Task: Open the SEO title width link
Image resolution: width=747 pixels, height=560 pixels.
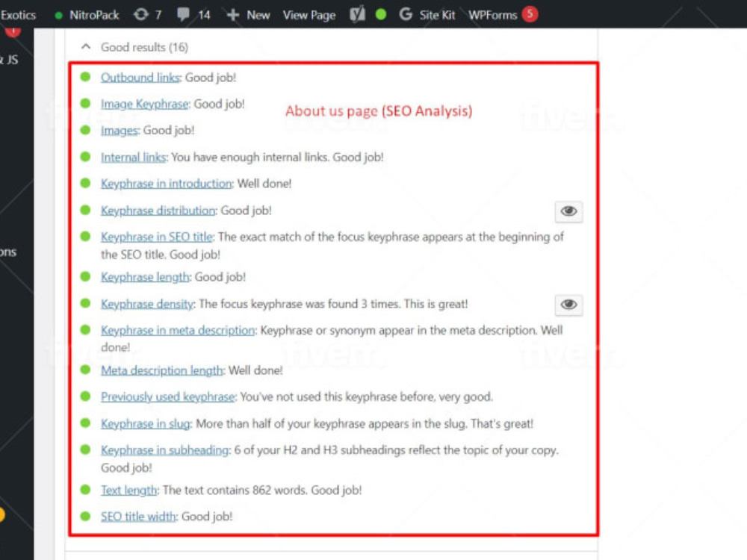Action: pyautogui.click(x=139, y=516)
